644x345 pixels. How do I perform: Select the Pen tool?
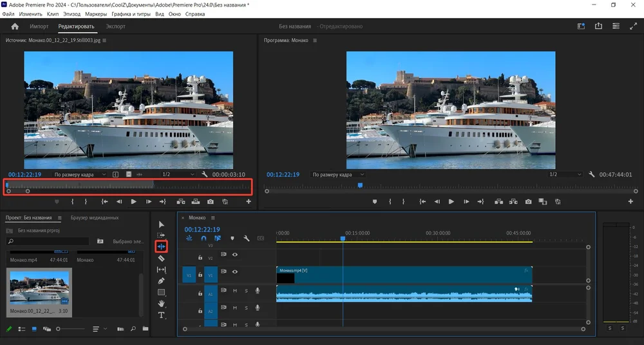pyautogui.click(x=161, y=281)
